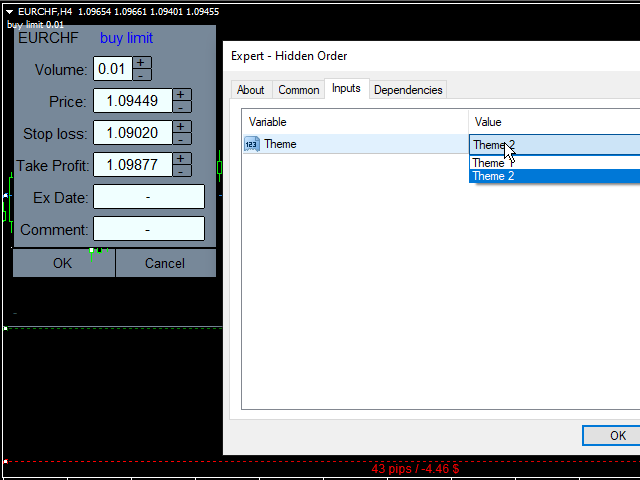Select the Inputs tab
Screen dimensions: 640x480
(347, 88)
